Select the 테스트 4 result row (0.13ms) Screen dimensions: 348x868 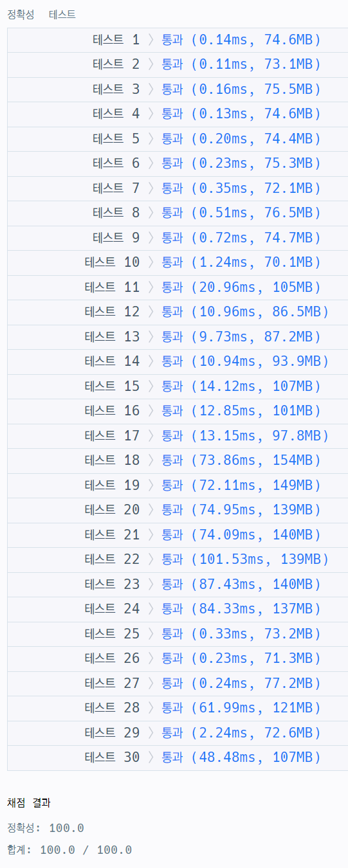[x=178, y=114]
